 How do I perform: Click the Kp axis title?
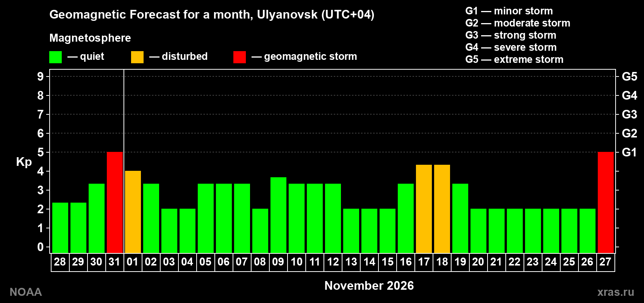tap(24, 162)
